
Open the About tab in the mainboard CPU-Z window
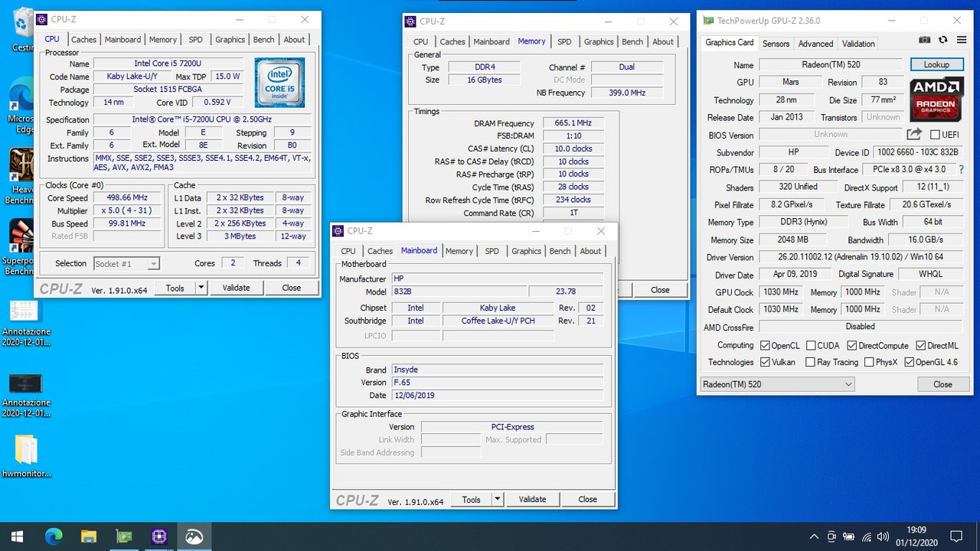point(590,251)
